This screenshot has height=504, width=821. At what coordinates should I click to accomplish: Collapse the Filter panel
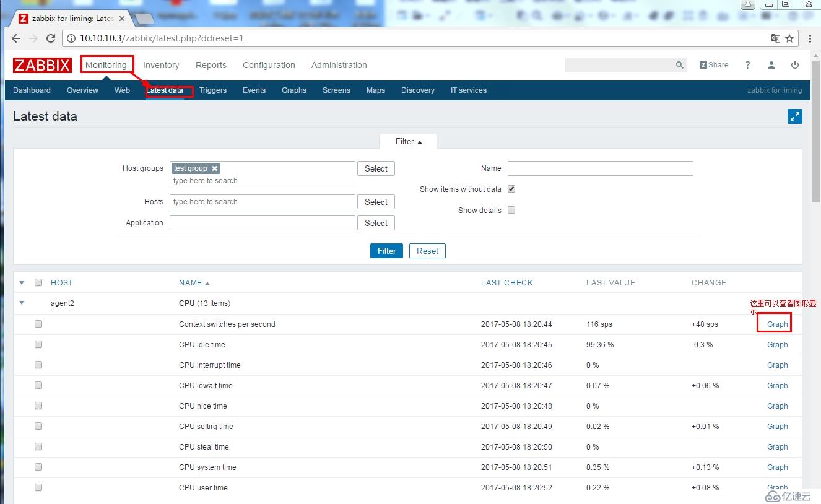(408, 141)
